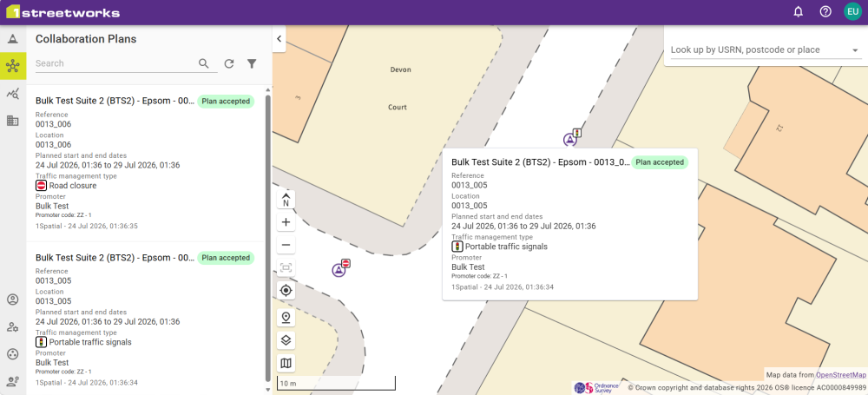
Task: Click the Collaboration Plans heading
Action: [86, 39]
